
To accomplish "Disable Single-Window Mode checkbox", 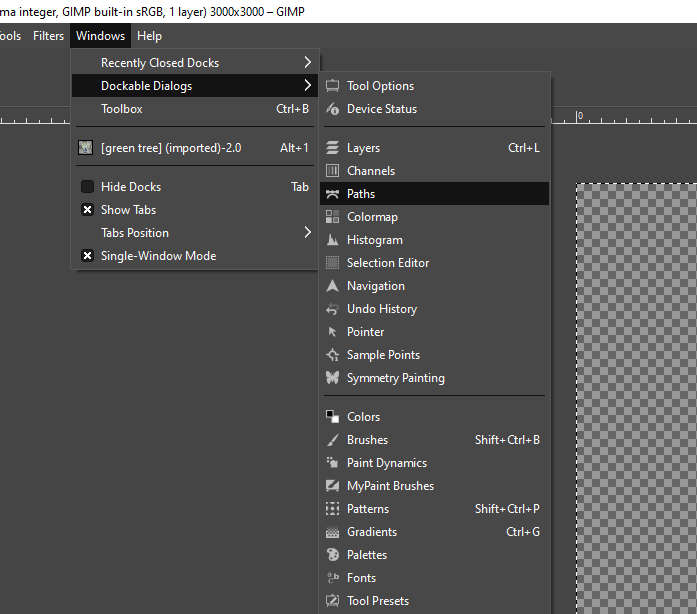I will pyautogui.click(x=88, y=256).
